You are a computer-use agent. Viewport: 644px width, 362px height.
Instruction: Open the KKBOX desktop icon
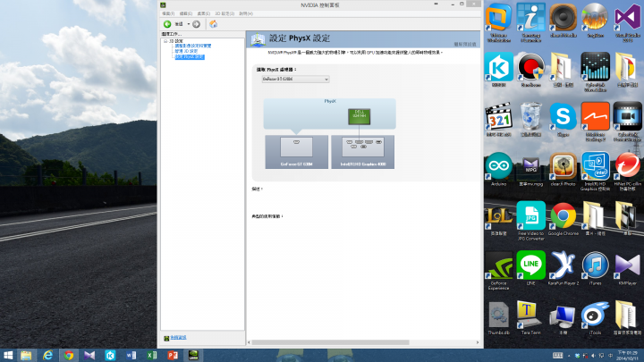[x=498, y=70]
